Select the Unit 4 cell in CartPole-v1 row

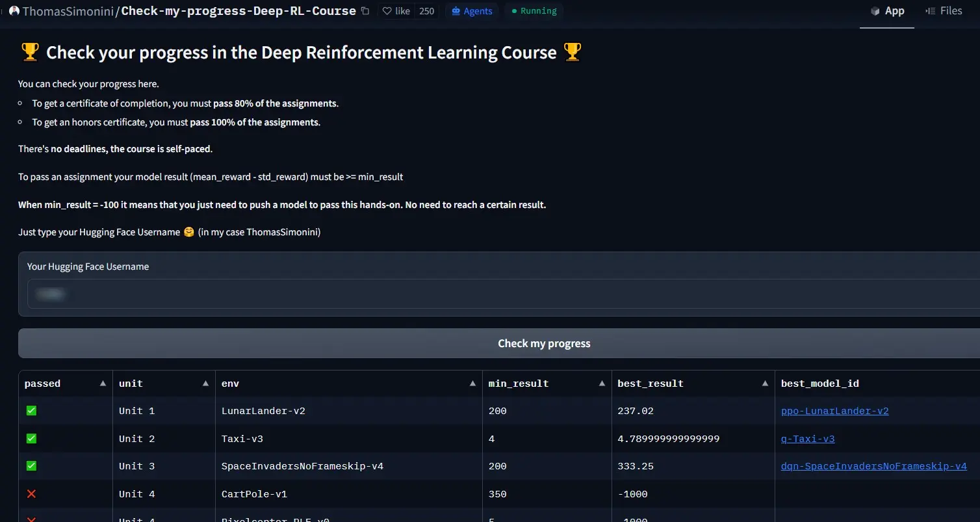tap(164, 494)
